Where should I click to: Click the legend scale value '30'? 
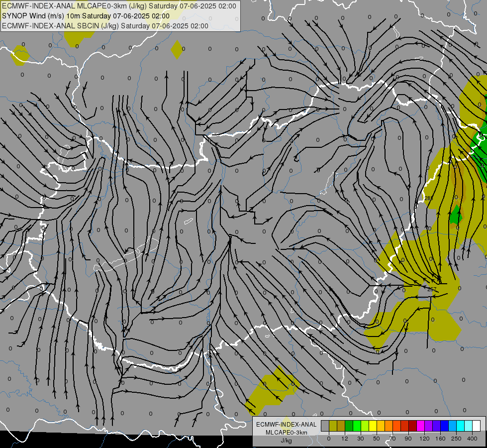[x=361, y=439]
